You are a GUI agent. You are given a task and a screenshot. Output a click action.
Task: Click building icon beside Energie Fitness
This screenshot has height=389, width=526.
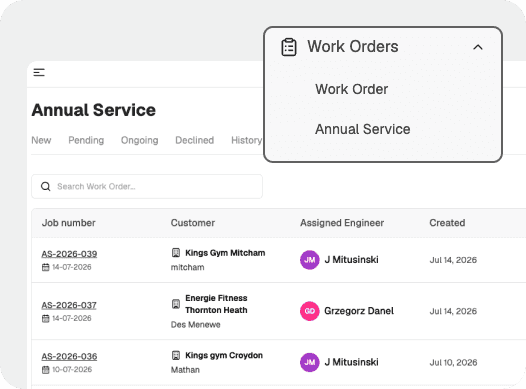click(176, 304)
